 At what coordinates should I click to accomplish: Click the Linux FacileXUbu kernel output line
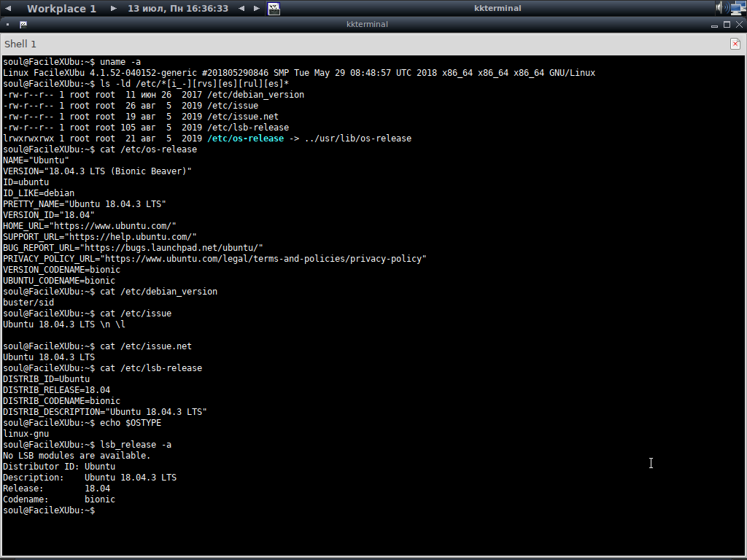[299, 73]
